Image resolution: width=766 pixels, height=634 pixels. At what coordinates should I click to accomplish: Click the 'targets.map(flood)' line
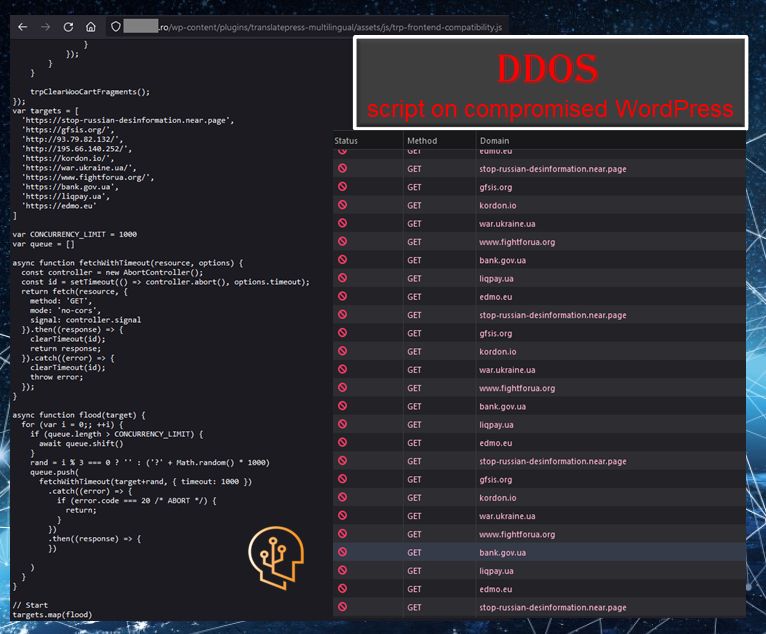click(x=52, y=615)
